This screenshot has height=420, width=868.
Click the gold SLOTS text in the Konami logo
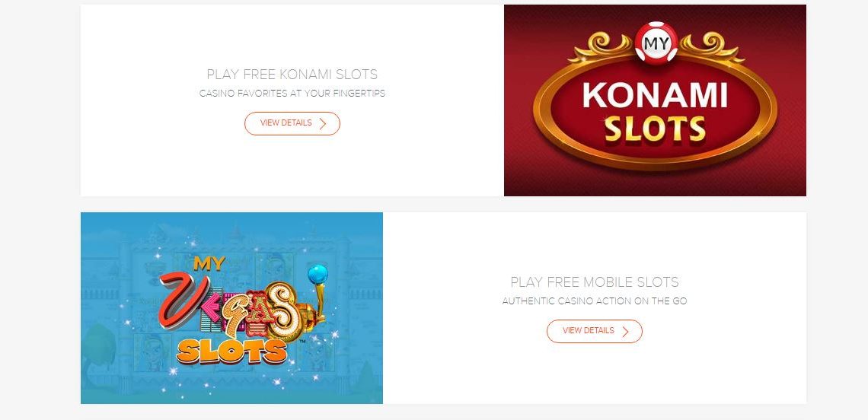tap(655, 129)
